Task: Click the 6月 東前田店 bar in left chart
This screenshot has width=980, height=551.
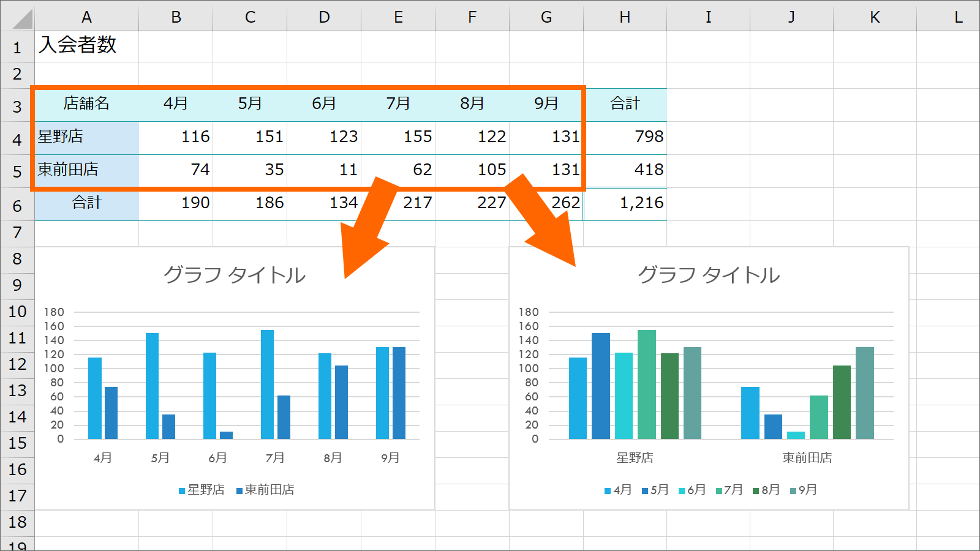Action: pos(226,435)
